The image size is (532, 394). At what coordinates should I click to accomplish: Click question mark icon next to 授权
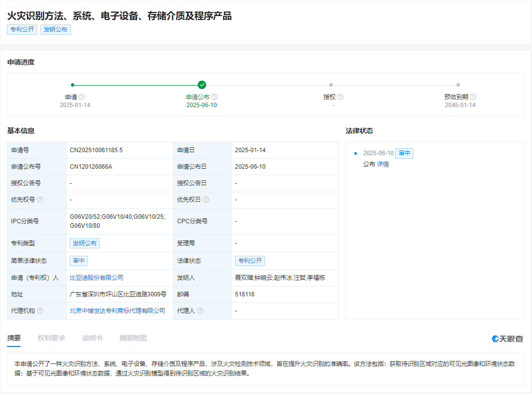[340, 97]
